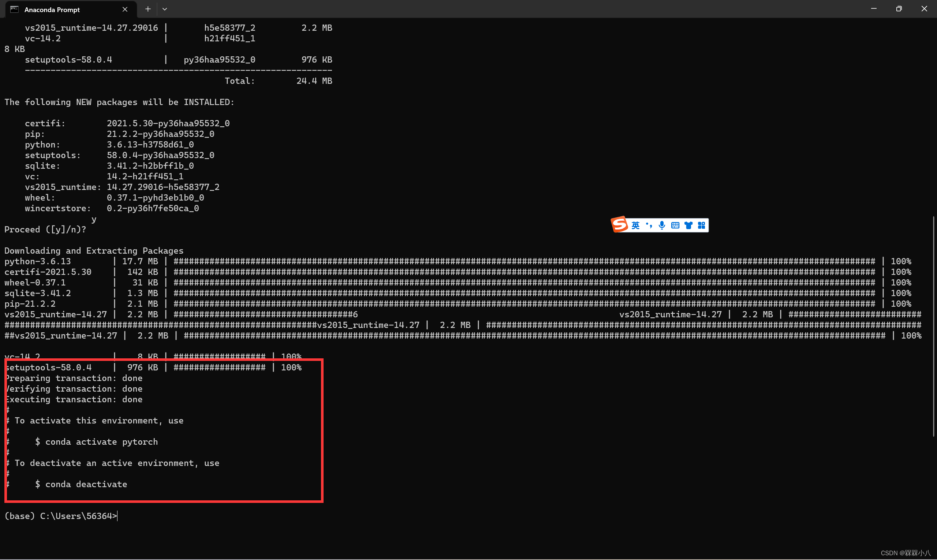
Task: Click the wheel-0.37.1 download row
Action: click(x=458, y=283)
